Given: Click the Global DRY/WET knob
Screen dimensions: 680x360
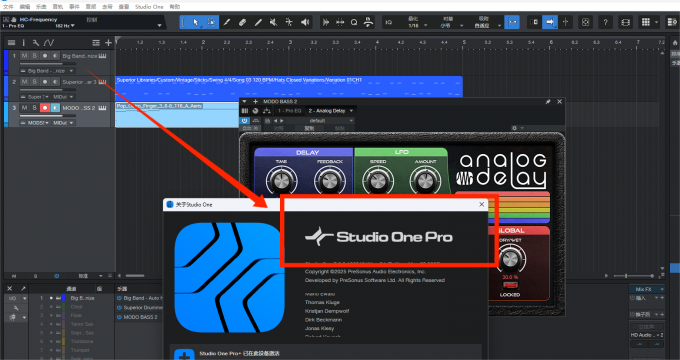Looking at the screenshot, I should (x=510, y=260).
